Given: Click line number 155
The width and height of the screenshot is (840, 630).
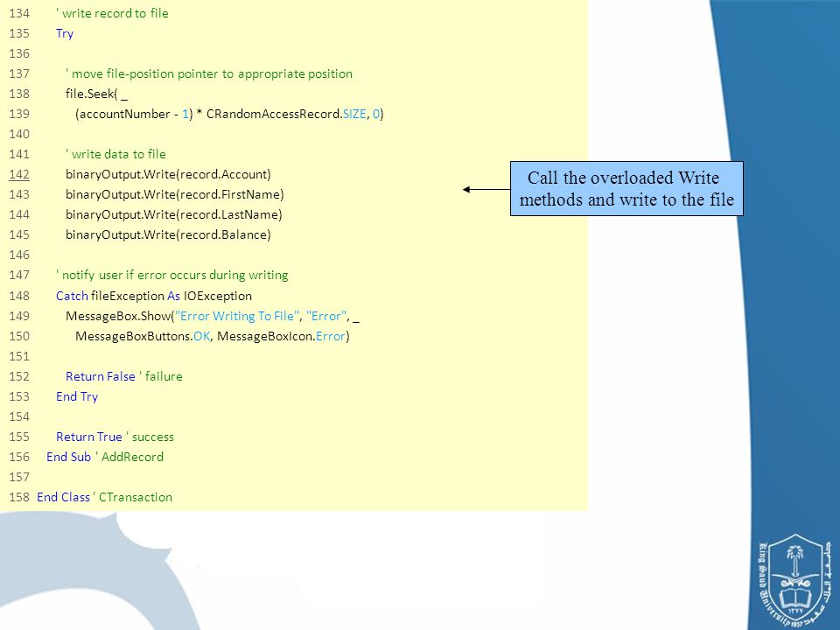Looking at the screenshot, I should (x=19, y=437).
